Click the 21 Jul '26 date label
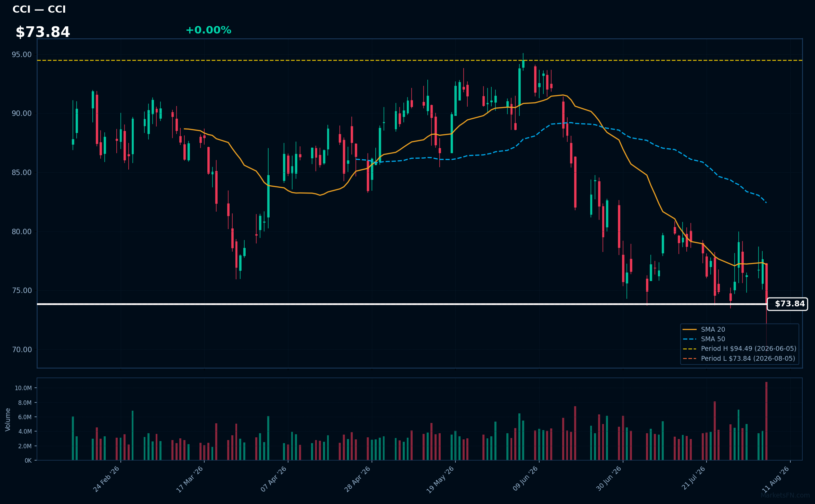The width and height of the screenshot is (815, 504). (693, 478)
